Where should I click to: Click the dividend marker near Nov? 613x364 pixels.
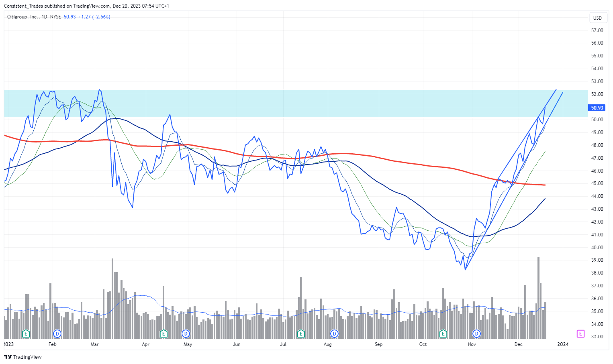(x=476, y=333)
